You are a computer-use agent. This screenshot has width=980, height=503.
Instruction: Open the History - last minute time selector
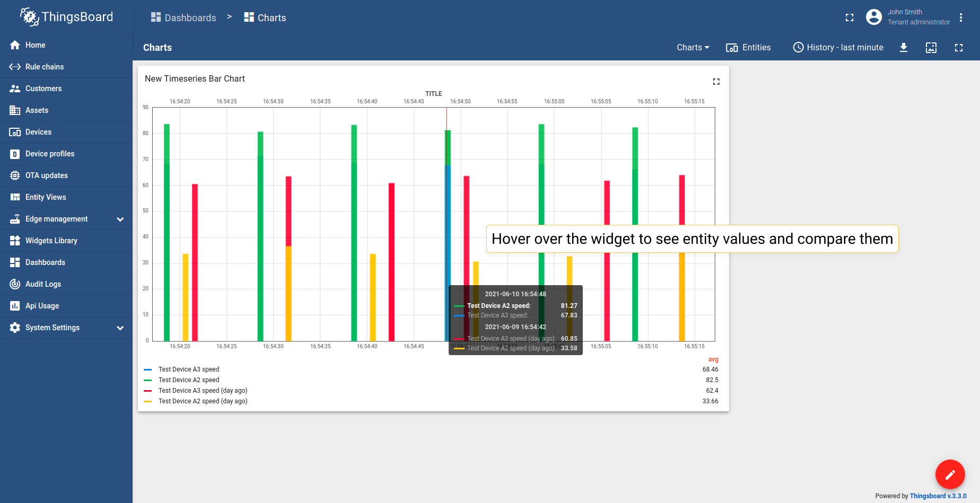click(838, 47)
